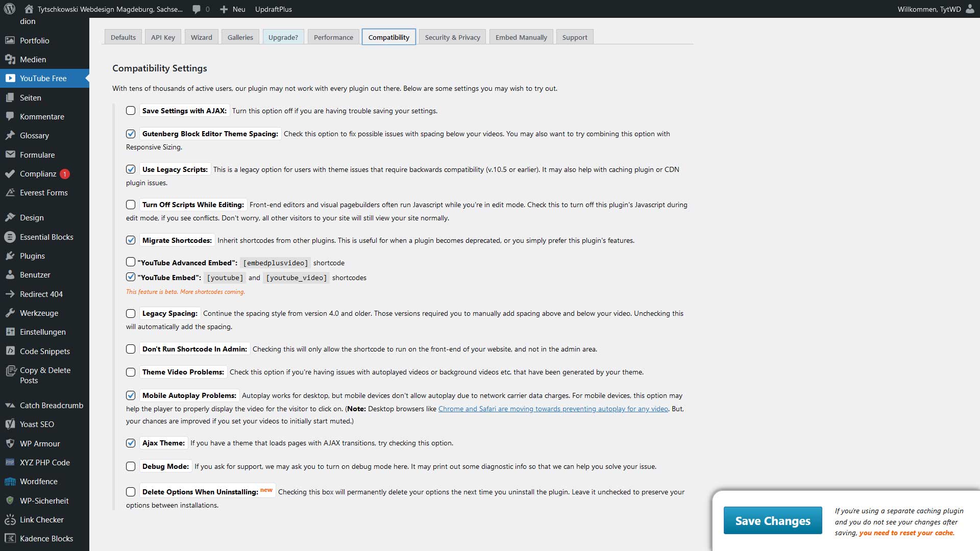Click the Einstellungen settings icon
This screenshot has height=551, width=980.
point(10,332)
